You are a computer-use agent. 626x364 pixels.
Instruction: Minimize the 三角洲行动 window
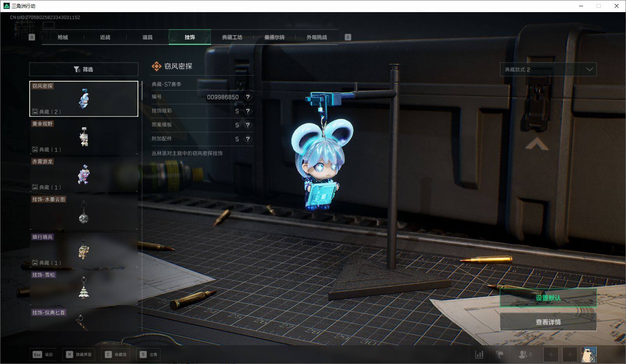pos(581,6)
